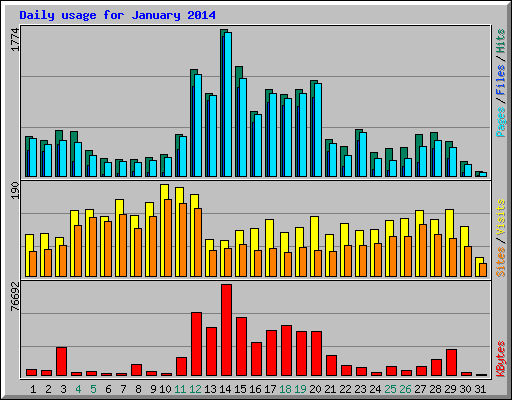Screen dimensions: 512x400
Task: Click the green weekend day 4 label
Action: [x=78, y=389]
